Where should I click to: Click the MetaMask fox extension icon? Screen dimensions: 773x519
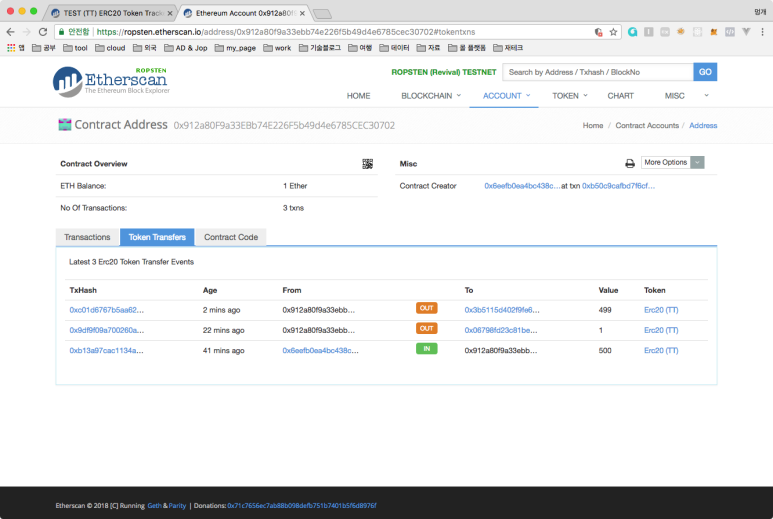(x=713, y=32)
